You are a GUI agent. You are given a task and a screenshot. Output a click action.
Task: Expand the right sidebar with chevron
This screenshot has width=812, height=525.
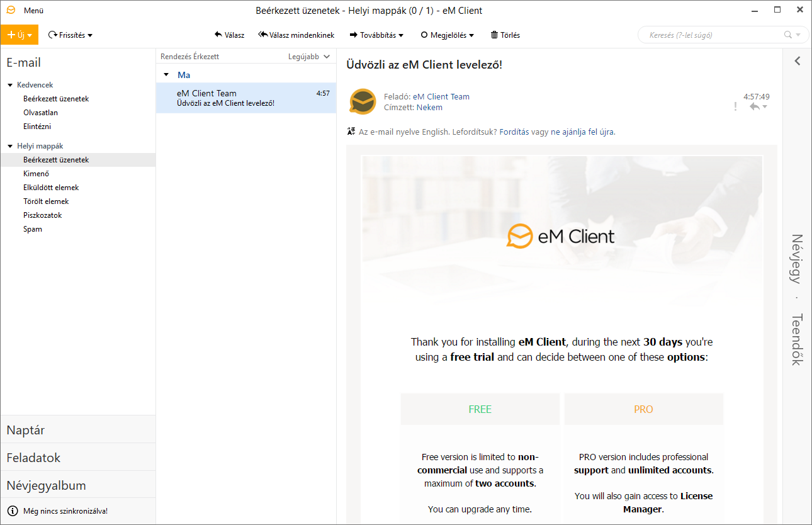click(797, 61)
